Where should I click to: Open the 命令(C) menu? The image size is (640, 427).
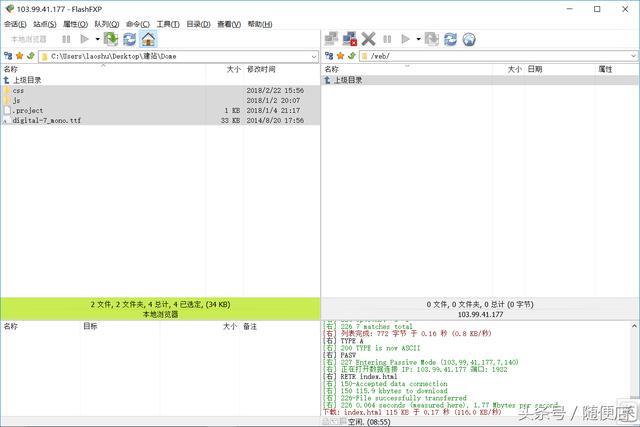point(138,24)
